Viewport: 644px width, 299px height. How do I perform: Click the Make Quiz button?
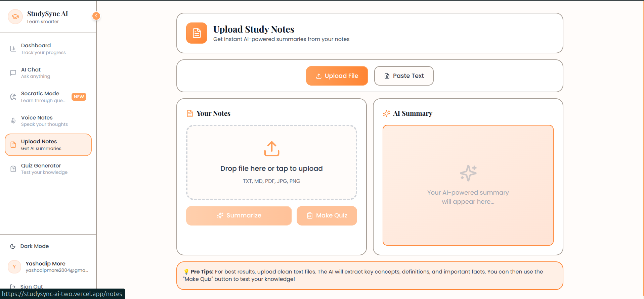click(x=327, y=215)
